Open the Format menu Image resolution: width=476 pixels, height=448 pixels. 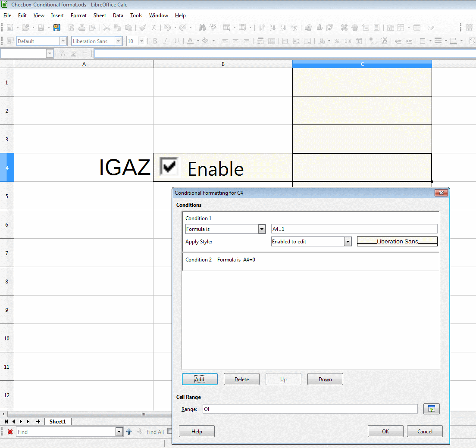point(78,16)
